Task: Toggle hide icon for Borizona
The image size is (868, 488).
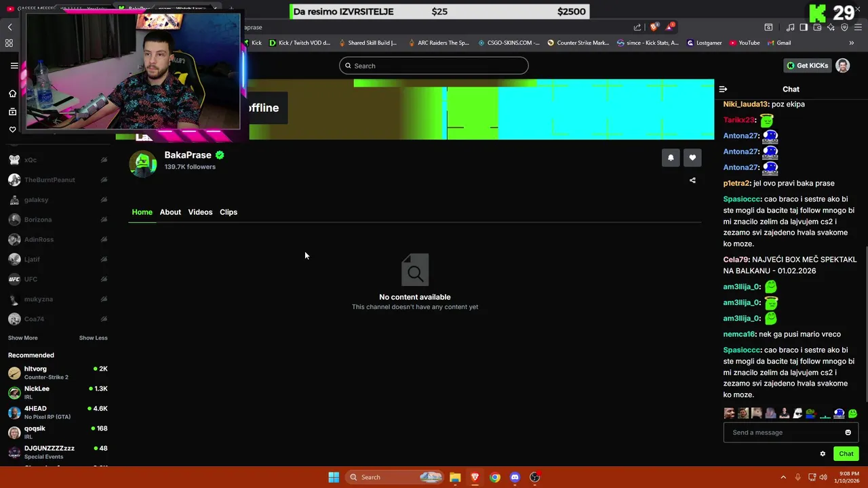Action: click(104, 220)
